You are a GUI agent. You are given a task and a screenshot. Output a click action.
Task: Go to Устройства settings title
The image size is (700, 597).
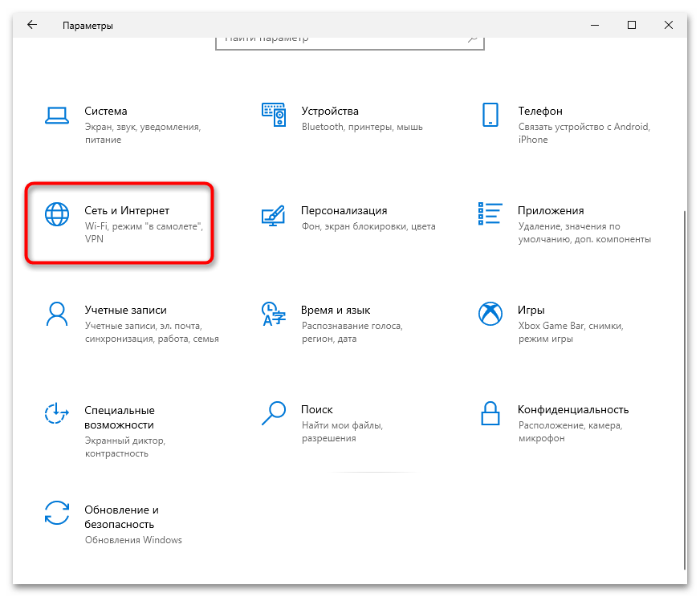click(x=330, y=111)
